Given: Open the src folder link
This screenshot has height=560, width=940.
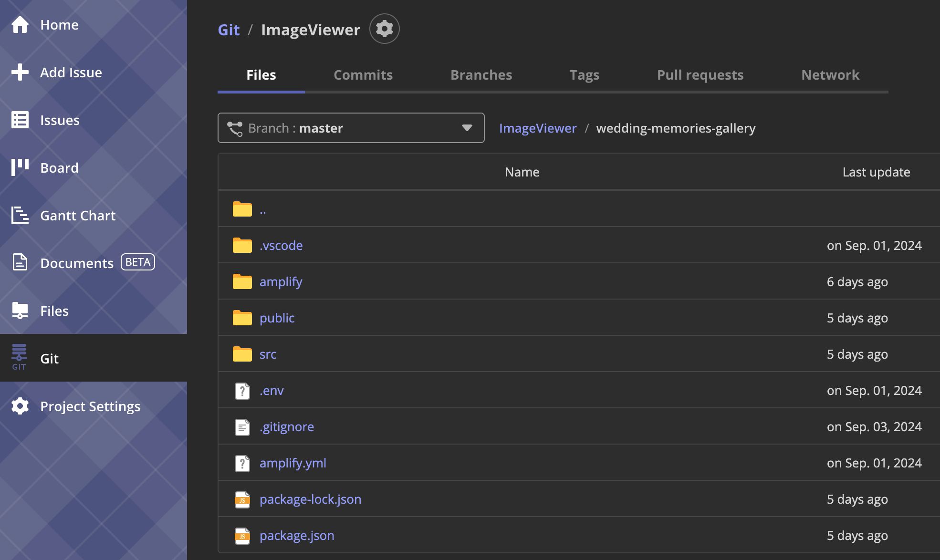Looking at the screenshot, I should point(268,354).
